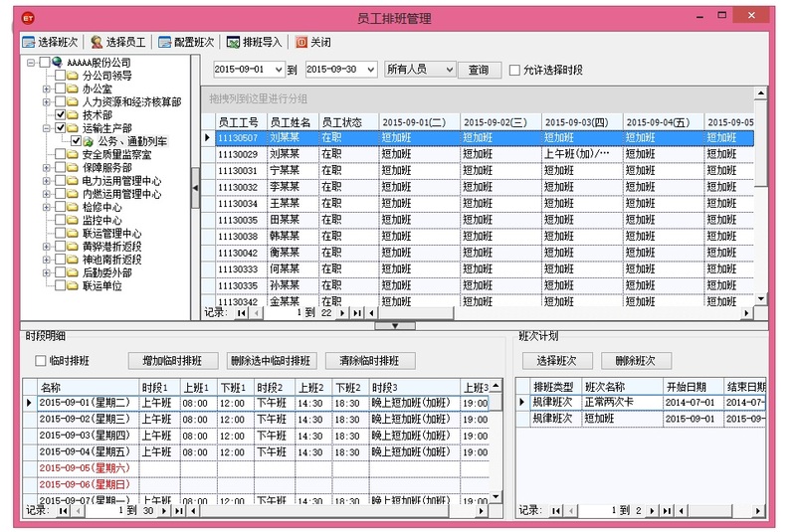
Task: Sort by 员工状态 column header
Action: click(349, 122)
